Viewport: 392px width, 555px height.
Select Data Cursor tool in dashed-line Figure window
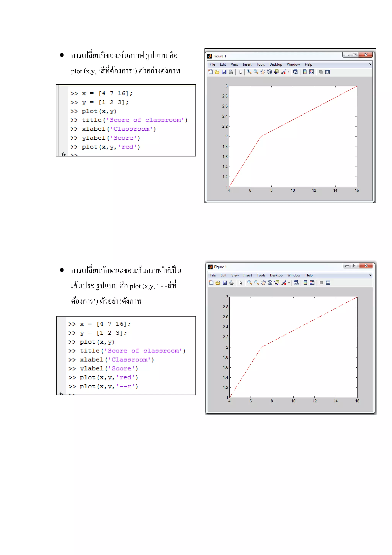[277, 282]
